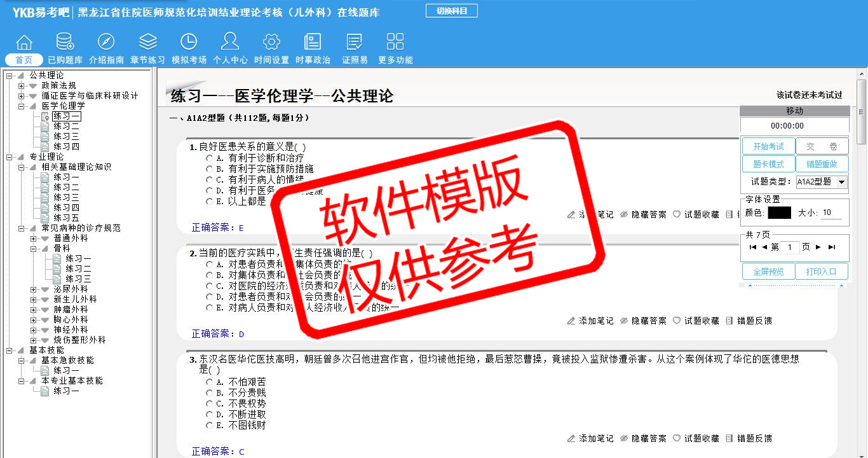Open 时间设置 gear icon
Image resolution: width=868 pixels, height=458 pixels.
[x=271, y=42]
